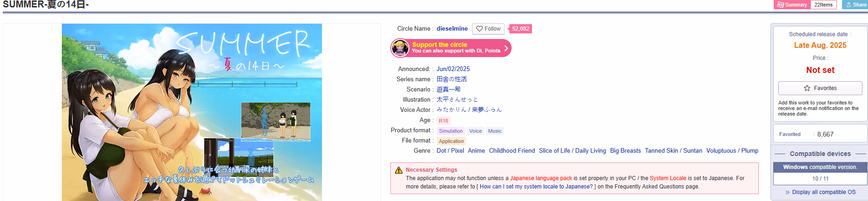Screen dimensions: 868x201
Task: Select the Simulation product format tag
Action: (x=451, y=131)
